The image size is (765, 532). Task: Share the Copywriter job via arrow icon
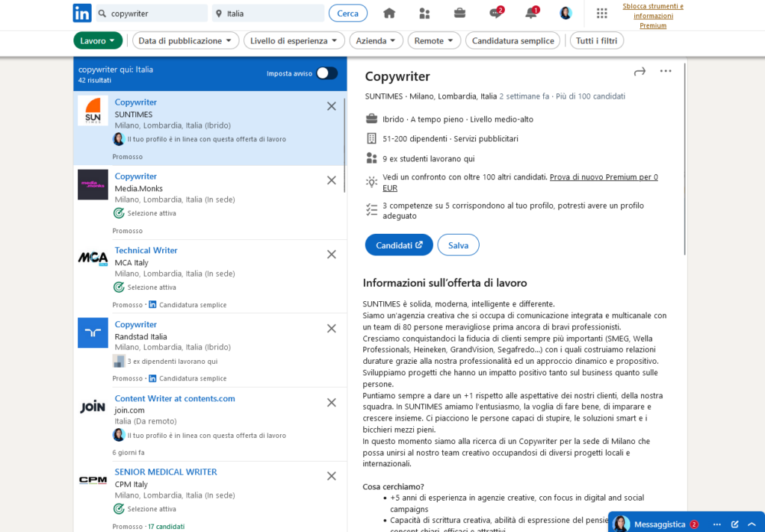pyautogui.click(x=639, y=72)
